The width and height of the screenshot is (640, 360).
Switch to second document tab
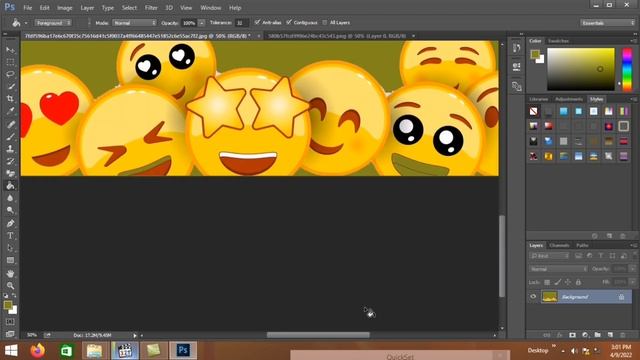[337, 36]
